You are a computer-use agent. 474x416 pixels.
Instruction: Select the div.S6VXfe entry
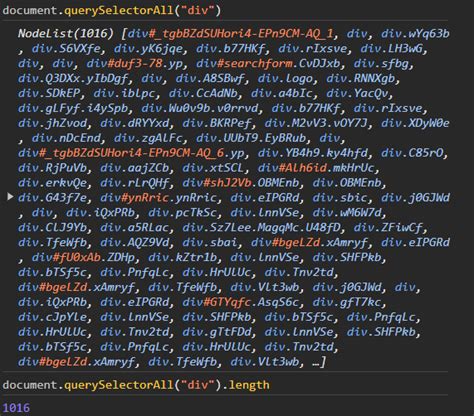coord(66,48)
